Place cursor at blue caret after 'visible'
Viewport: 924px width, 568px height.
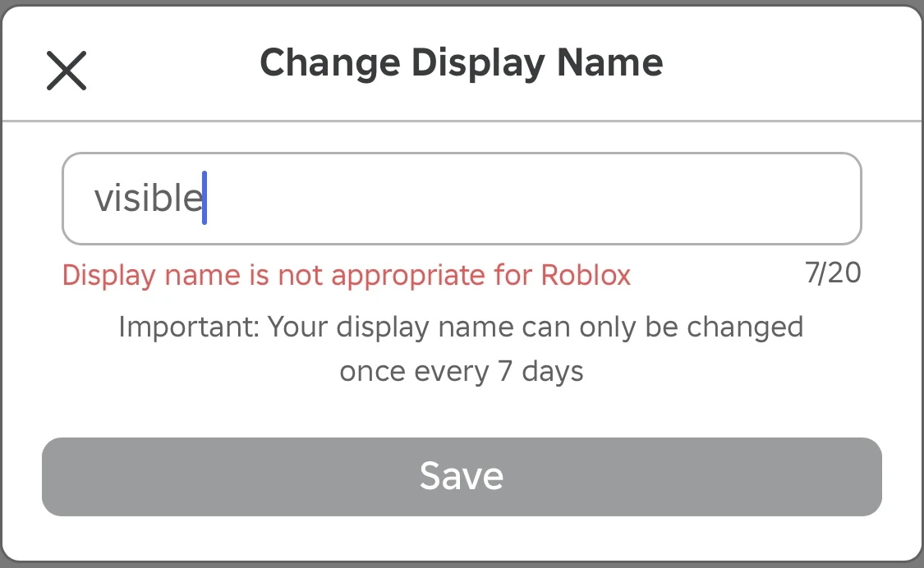coord(205,199)
